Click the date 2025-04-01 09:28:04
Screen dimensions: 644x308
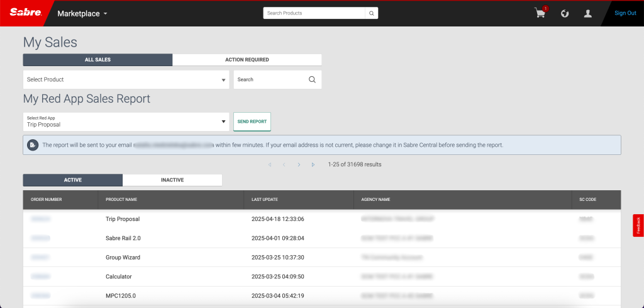click(277, 238)
